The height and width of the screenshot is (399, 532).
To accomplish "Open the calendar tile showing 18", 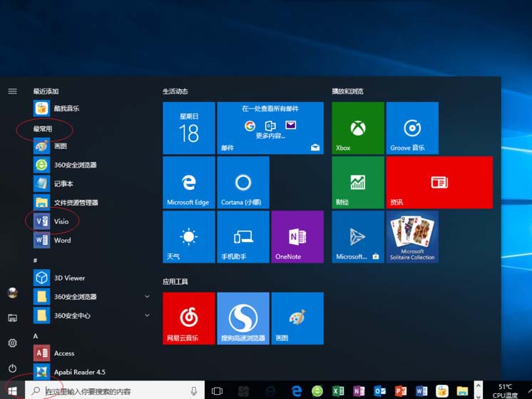I will tap(189, 128).
